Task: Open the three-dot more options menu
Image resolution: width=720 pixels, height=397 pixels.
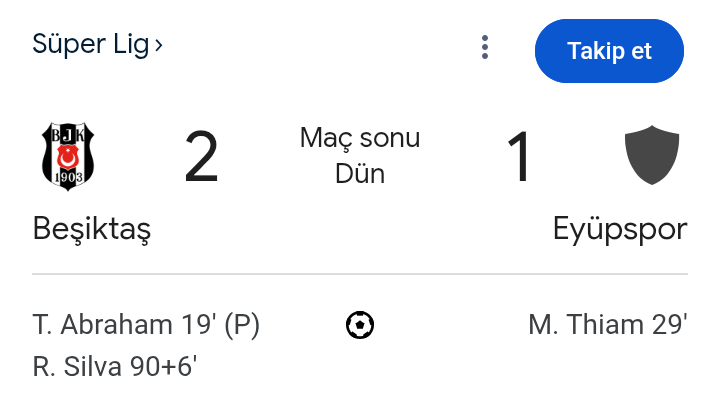Action: [485, 47]
